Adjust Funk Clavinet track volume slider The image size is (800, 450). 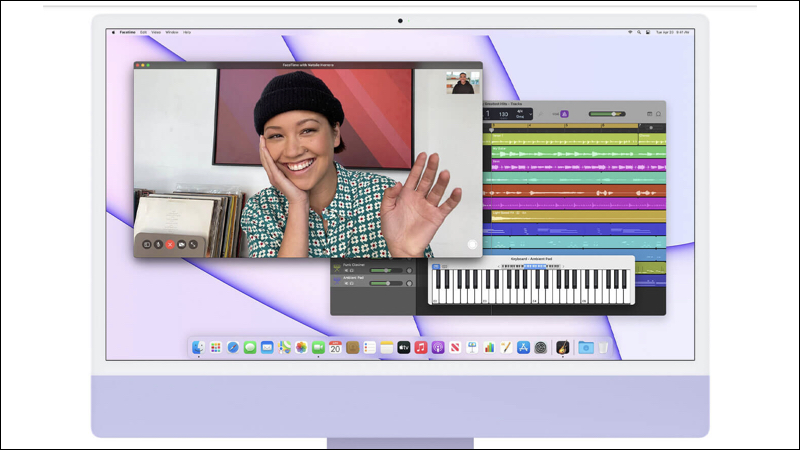tap(385, 270)
